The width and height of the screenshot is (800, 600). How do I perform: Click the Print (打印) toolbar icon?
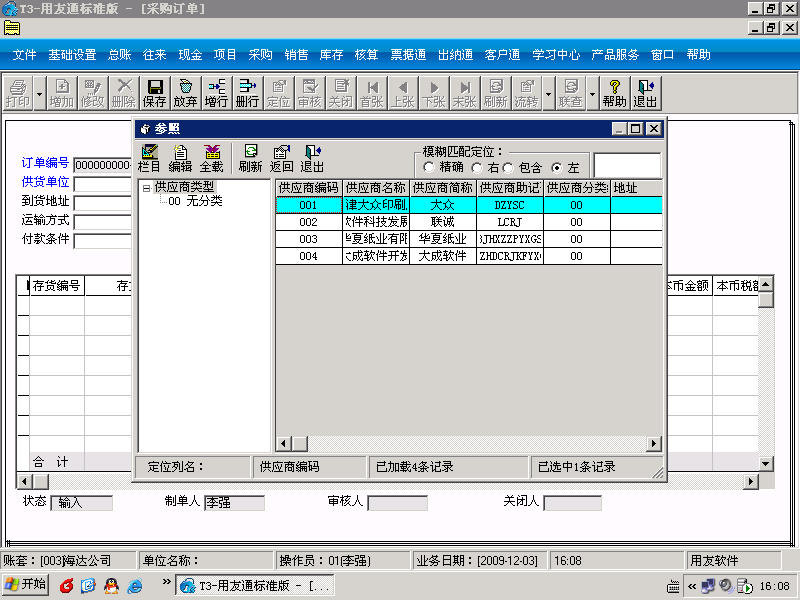tap(18, 93)
